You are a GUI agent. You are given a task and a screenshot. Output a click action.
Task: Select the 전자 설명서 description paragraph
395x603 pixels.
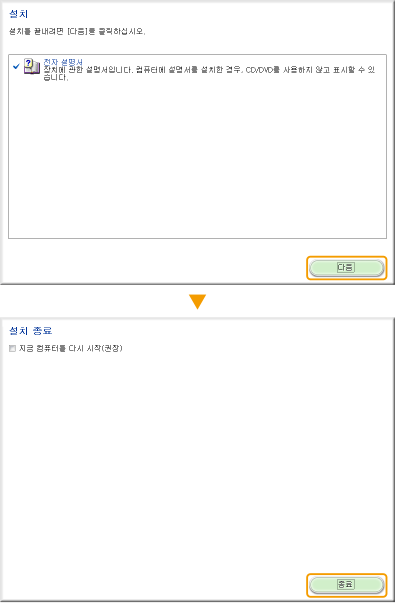[209, 73]
